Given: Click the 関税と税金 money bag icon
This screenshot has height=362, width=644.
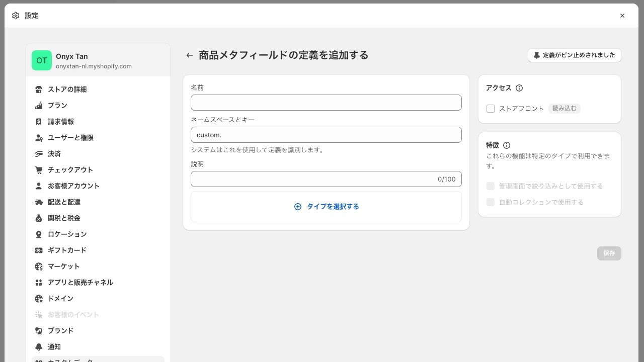Looking at the screenshot, I should tap(39, 218).
